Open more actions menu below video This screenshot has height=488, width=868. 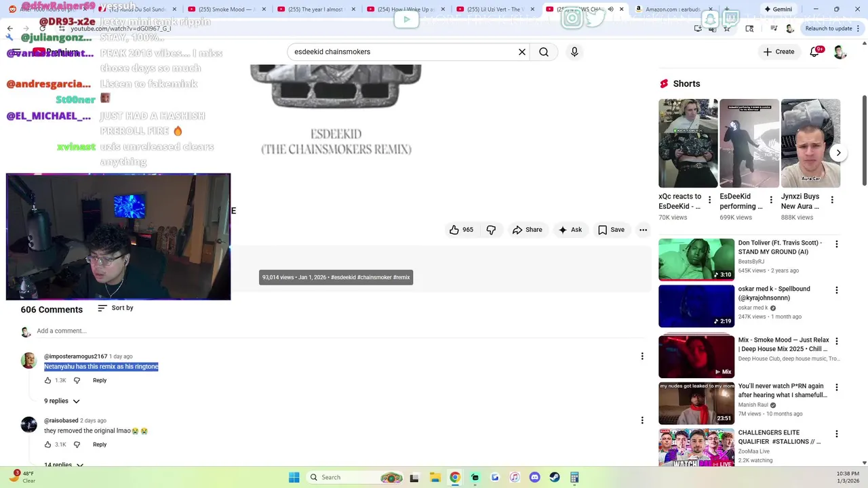point(643,230)
